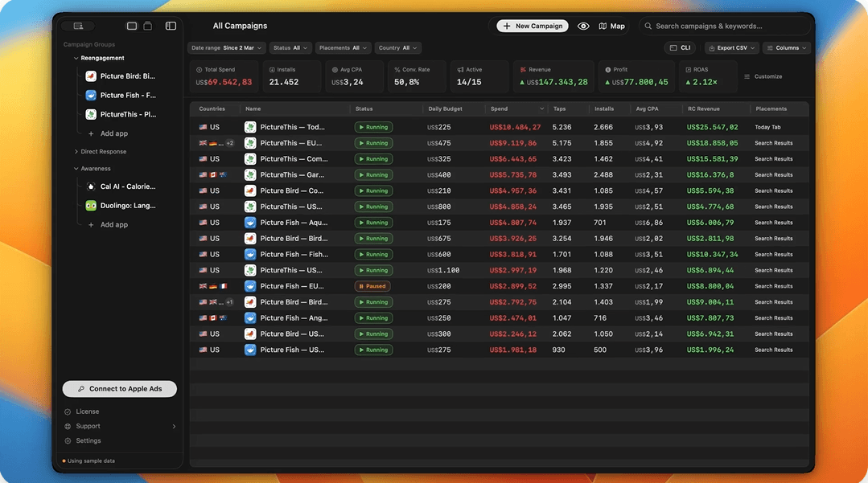868x483 pixels.
Task: Toggle the sidebar panel icon
Action: click(171, 26)
